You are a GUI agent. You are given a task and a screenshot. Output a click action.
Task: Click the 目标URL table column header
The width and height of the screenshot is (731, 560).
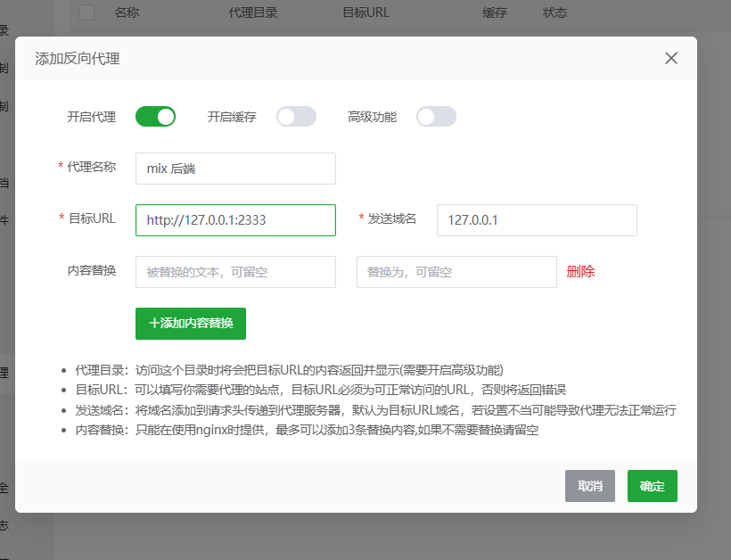pos(365,12)
